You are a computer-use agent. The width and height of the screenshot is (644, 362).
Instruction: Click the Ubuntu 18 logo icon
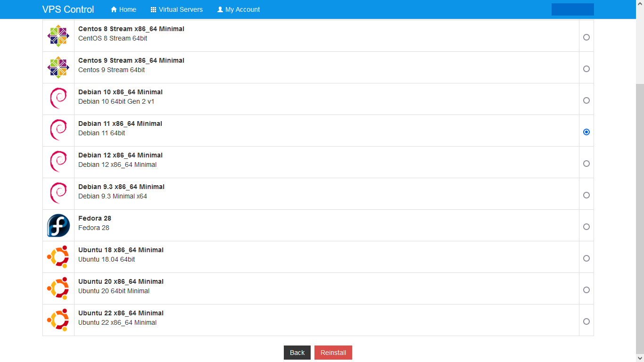pyautogui.click(x=58, y=257)
